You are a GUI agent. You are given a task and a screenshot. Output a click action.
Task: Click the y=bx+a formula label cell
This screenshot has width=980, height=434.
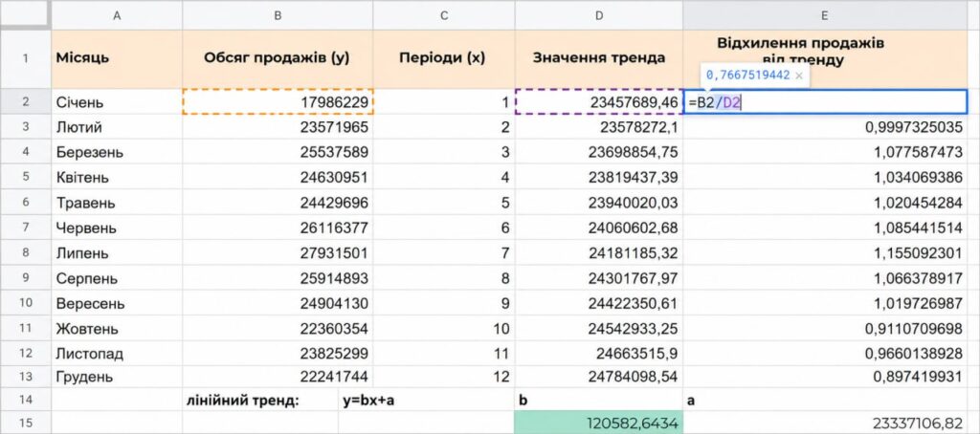[x=426, y=400]
